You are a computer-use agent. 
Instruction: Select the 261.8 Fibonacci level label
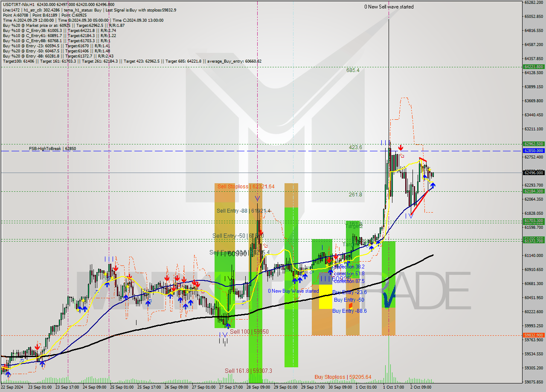[x=355, y=194]
